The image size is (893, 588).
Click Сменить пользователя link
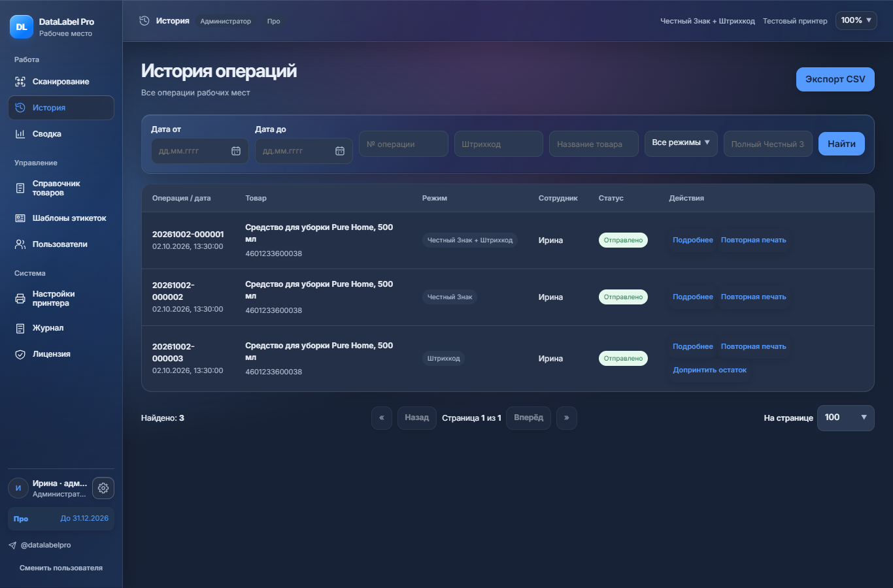click(x=61, y=568)
